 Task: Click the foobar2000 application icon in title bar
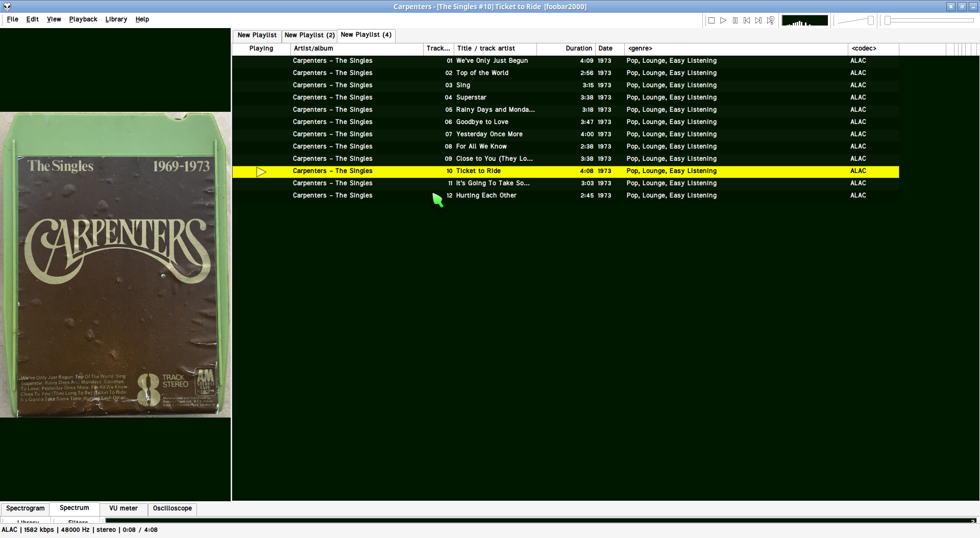7,7
